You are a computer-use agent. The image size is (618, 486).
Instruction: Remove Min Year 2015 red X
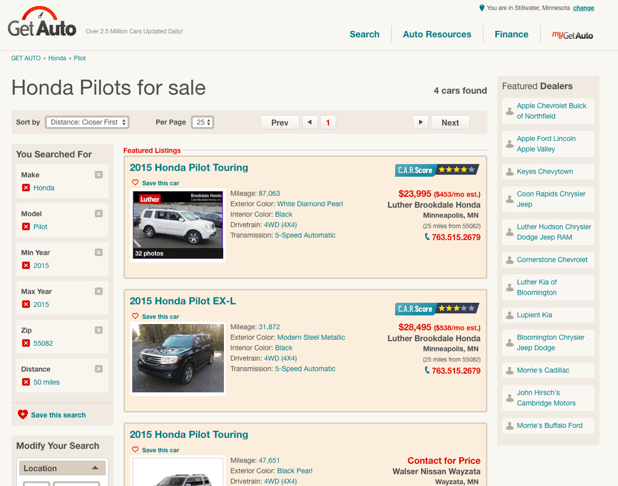[26, 265]
